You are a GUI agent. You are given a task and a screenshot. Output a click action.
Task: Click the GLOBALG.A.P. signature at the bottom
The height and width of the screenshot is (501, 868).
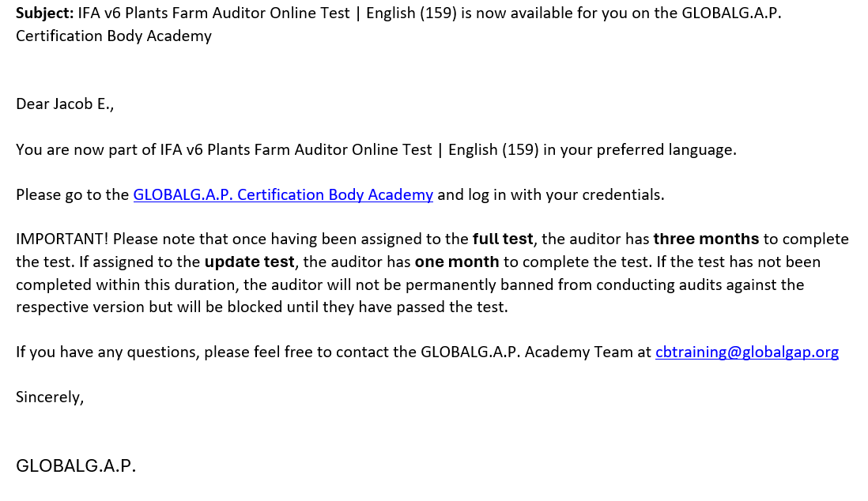(x=76, y=466)
